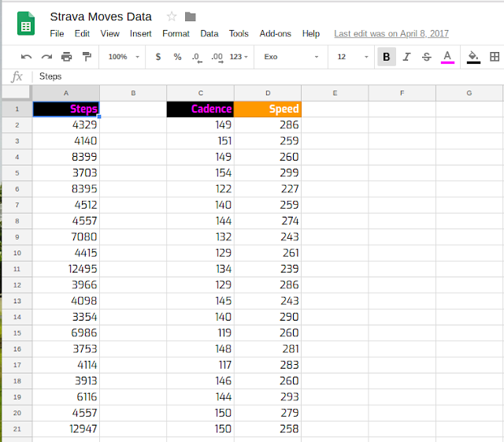The width and height of the screenshot is (504, 442).
Task: Open the text color picker
Action: [x=447, y=58]
